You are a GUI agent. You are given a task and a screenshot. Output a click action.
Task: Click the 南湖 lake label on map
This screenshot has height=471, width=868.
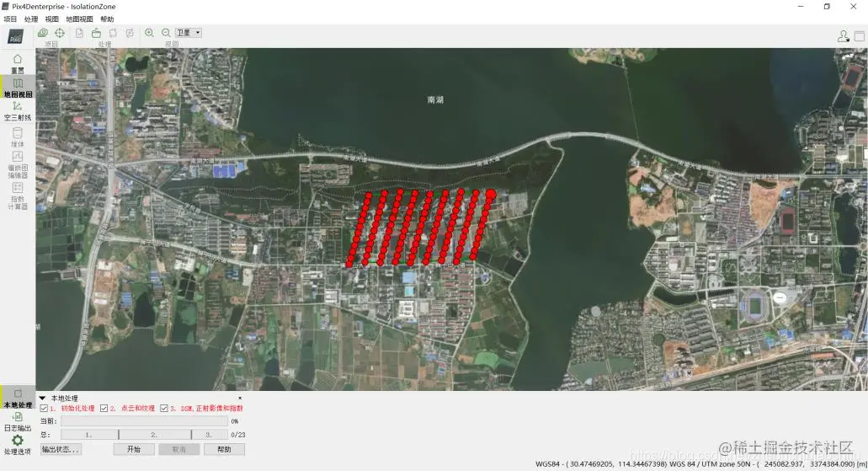(x=435, y=99)
